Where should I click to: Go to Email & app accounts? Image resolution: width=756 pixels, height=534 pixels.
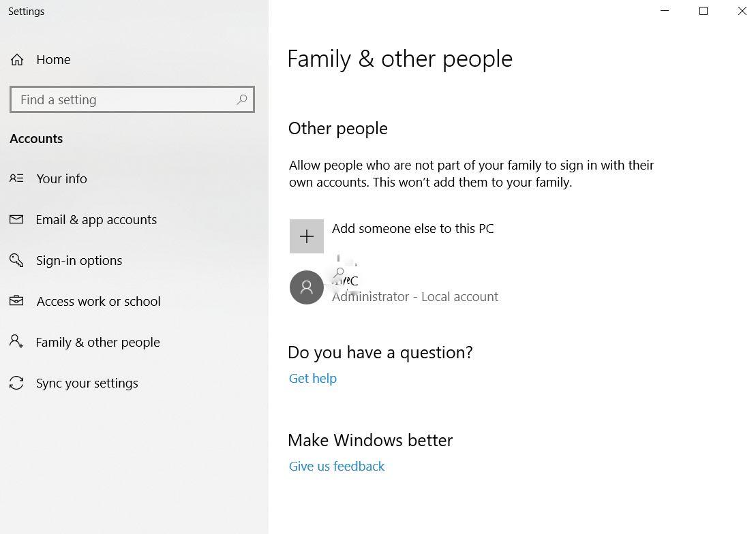tap(96, 220)
